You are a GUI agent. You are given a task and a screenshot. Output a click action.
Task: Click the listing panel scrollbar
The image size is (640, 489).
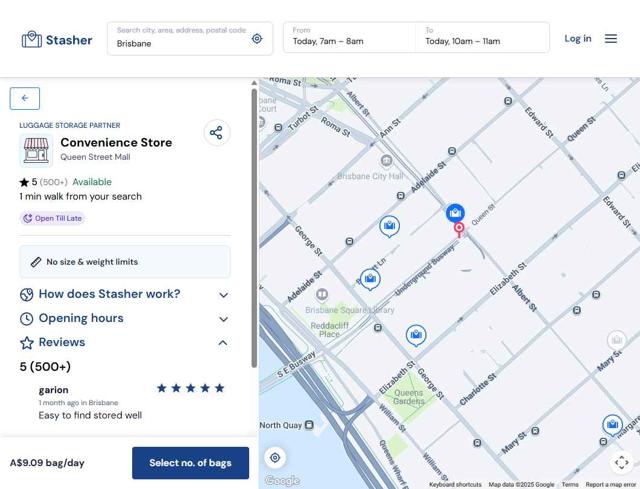click(254, 229)
